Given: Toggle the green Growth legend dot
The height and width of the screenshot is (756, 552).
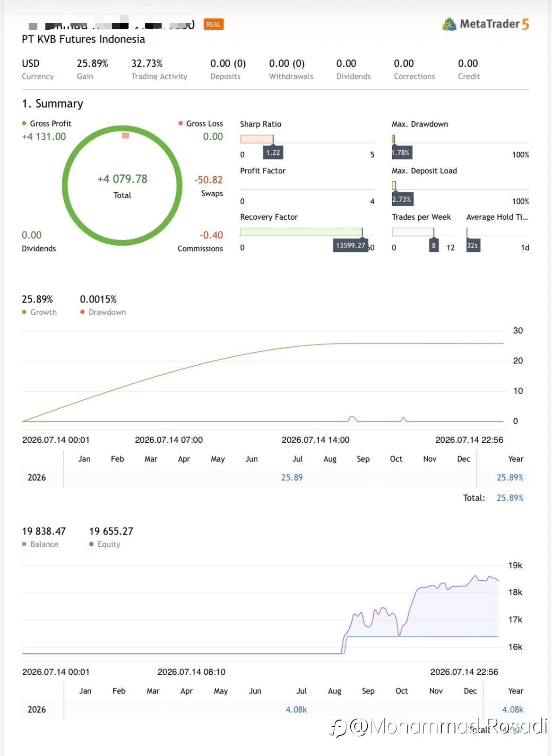Looking at the screenshot, I should click(x=24, y=312).
